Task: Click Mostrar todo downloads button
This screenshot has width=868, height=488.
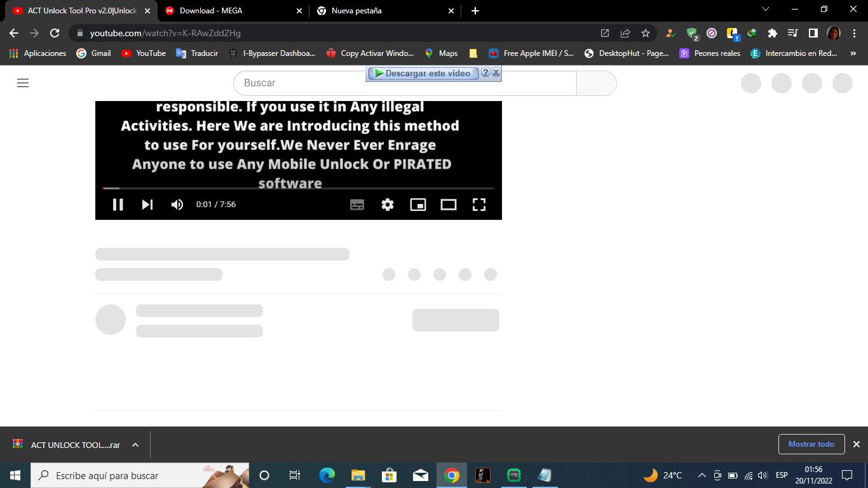Action: (811, 444)
